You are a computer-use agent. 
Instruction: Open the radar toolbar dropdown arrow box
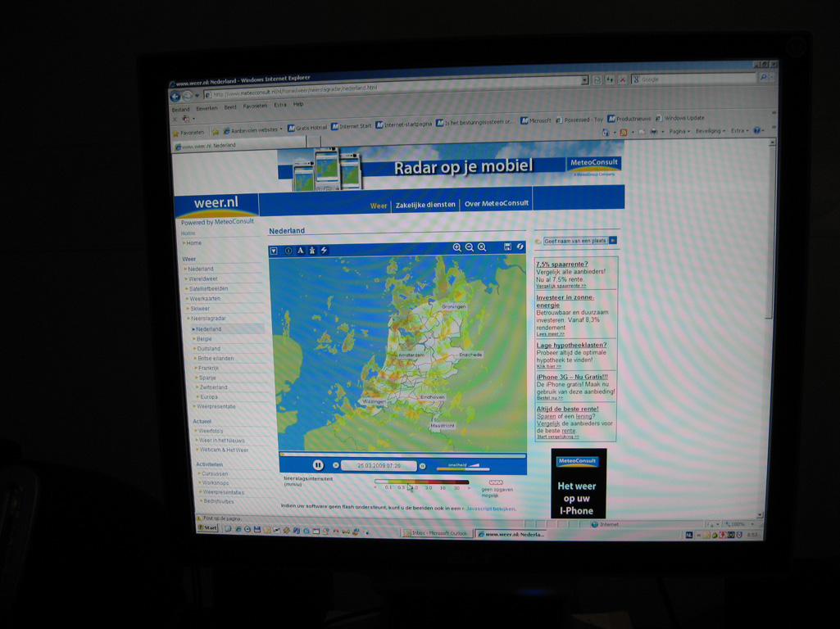click(274, 251)
